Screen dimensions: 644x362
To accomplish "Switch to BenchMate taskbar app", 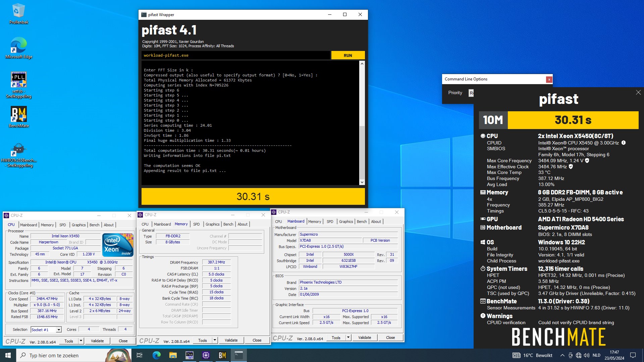I will [x=222, y=355].
